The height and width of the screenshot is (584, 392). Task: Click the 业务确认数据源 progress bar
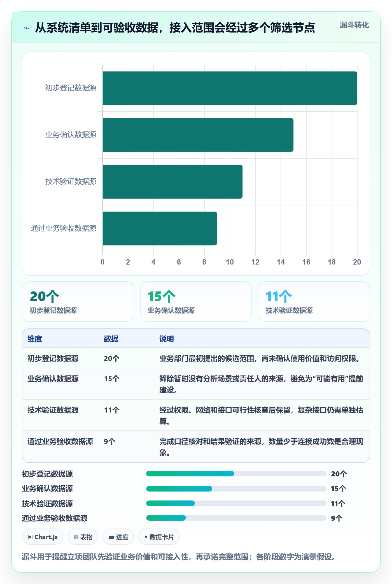coord(236,489)
